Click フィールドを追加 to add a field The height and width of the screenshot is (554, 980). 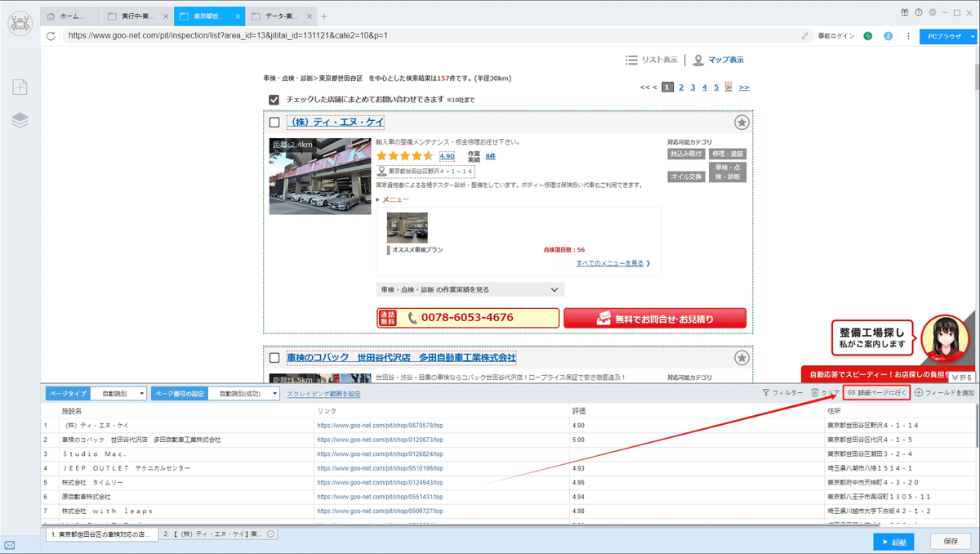(944, 393)
